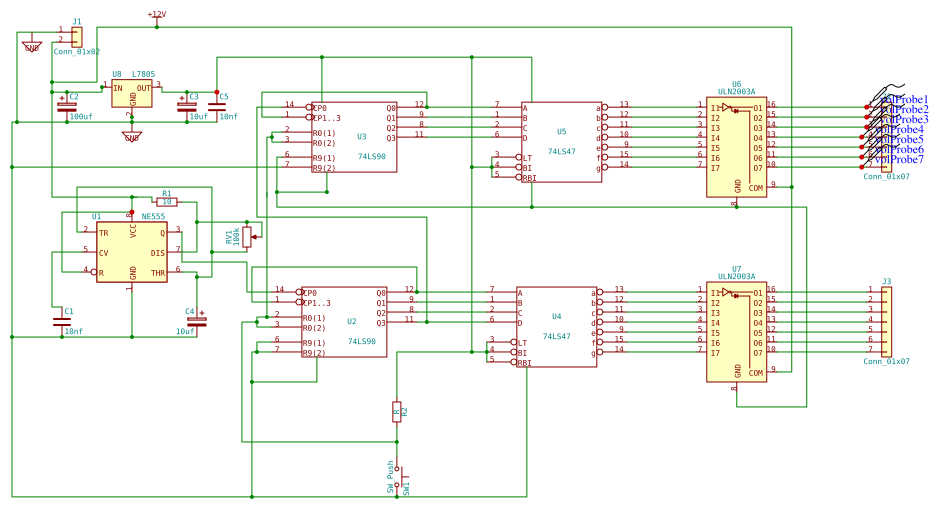Click the L7805 value label

coord(144,74)
